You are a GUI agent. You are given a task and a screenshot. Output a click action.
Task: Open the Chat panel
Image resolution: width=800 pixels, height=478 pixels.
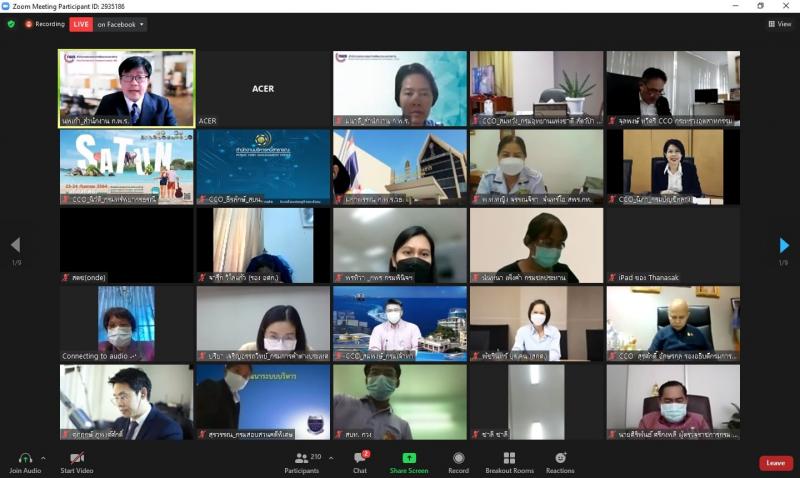360,463
